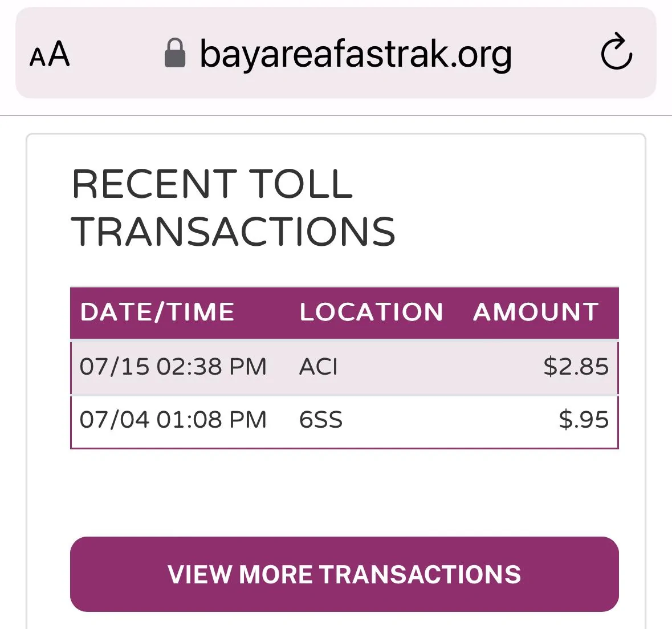
Task: Click the 07/15 02:38 PM date text
Action: pos(173,367)
